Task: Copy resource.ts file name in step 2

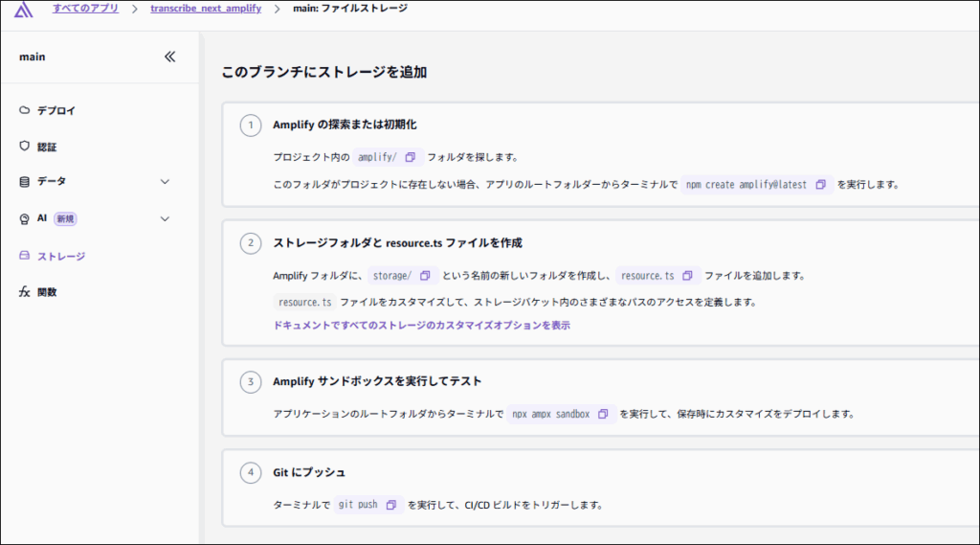Action: [687, 275]
